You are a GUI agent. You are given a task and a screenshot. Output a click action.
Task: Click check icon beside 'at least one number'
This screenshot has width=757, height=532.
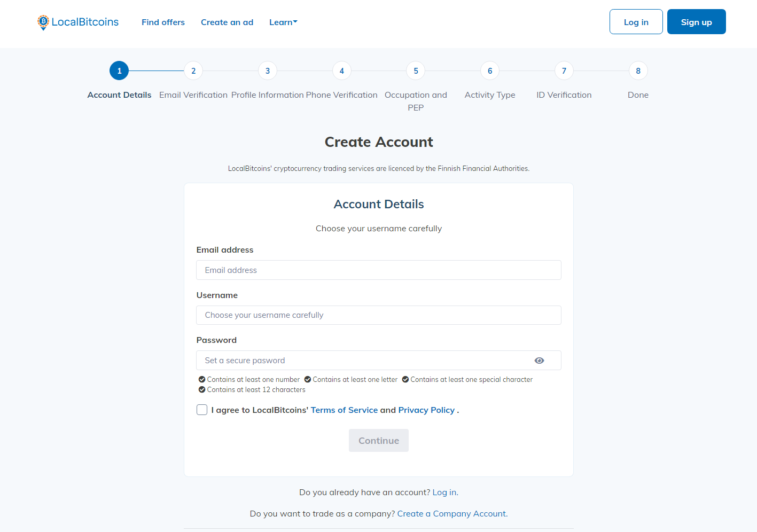click(202, 379)
